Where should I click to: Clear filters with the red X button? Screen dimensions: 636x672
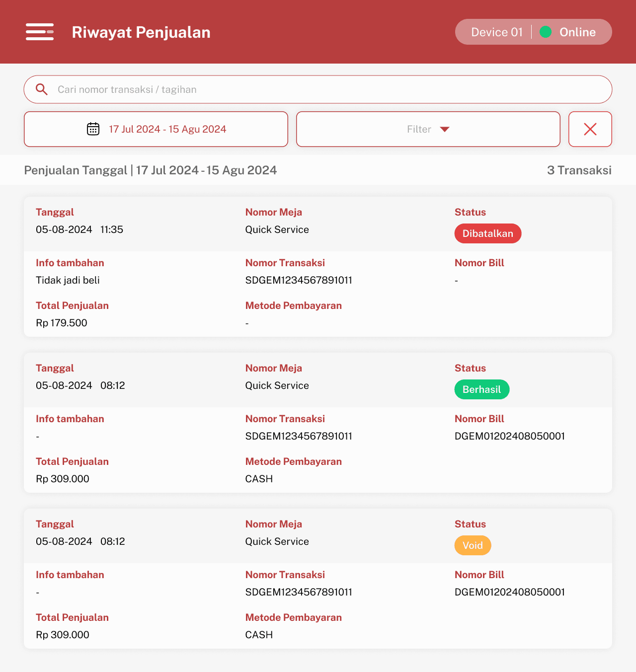tap(590, 129)
